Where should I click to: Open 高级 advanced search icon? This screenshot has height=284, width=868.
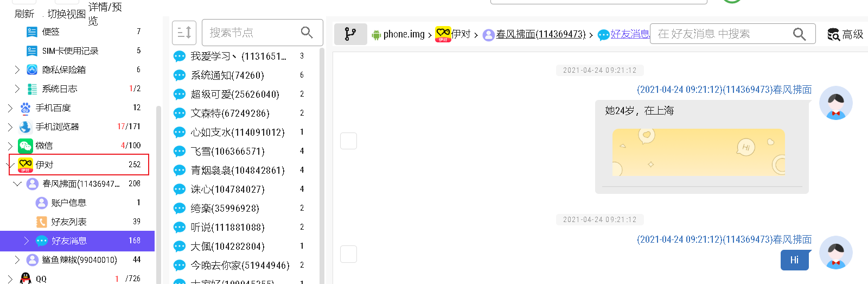833,35
